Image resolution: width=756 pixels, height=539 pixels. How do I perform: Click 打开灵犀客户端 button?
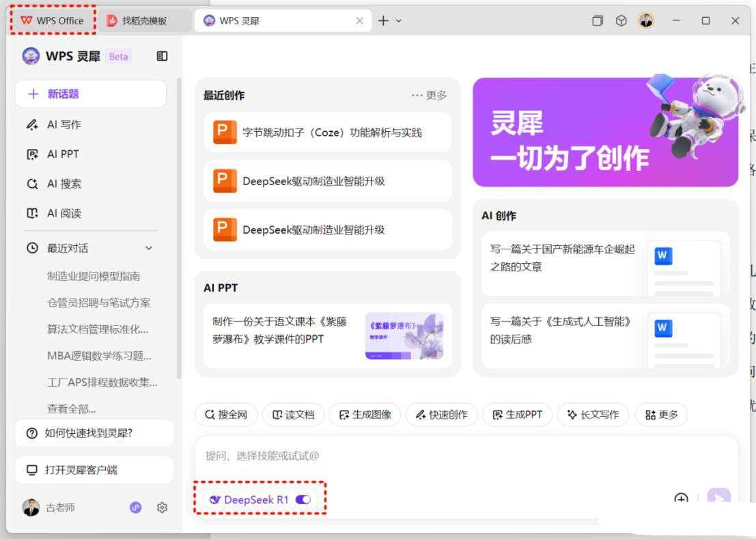click(94, 470)
